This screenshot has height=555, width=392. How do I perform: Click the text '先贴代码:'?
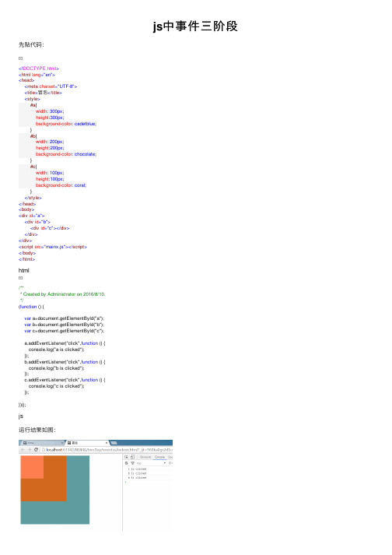pyautogui.click(x=31, y=44)
